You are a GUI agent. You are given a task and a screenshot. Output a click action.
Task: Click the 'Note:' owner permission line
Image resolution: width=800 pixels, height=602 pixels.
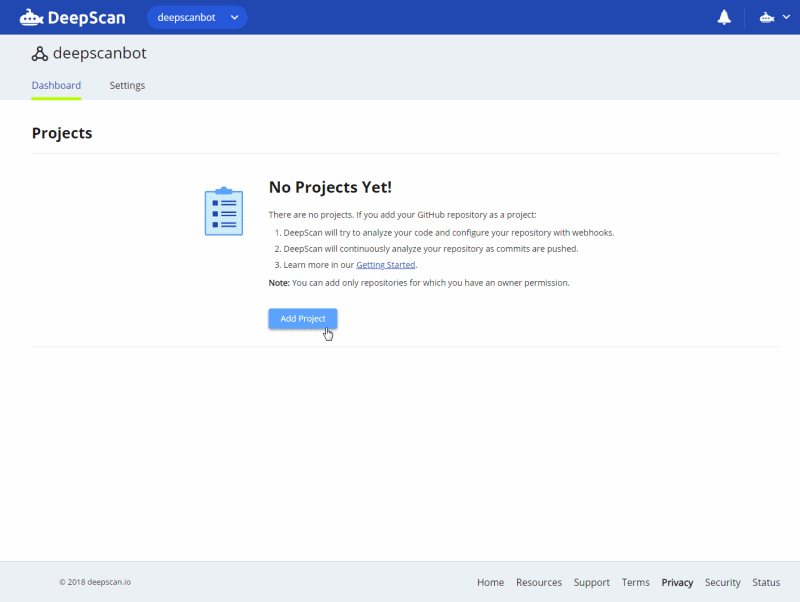(x=419, y=283)
